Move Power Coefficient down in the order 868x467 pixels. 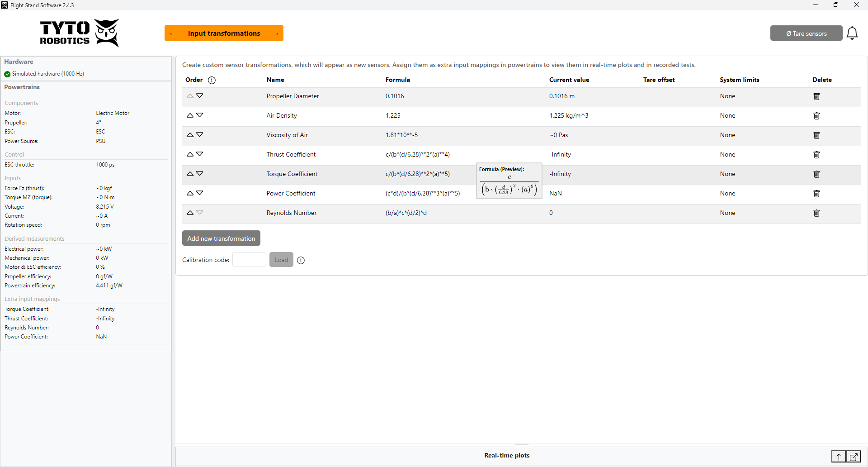click(x=200, y=193)
